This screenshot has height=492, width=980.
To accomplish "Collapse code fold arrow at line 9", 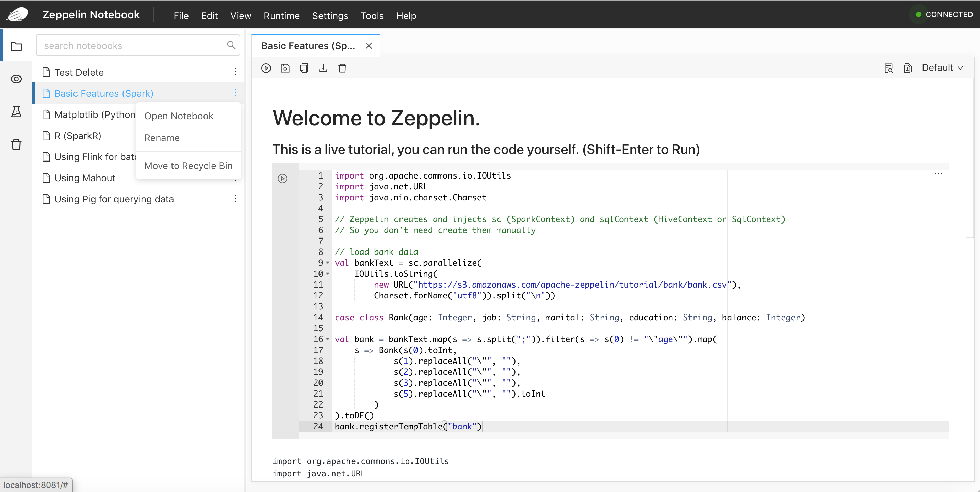I will point(328,263).
